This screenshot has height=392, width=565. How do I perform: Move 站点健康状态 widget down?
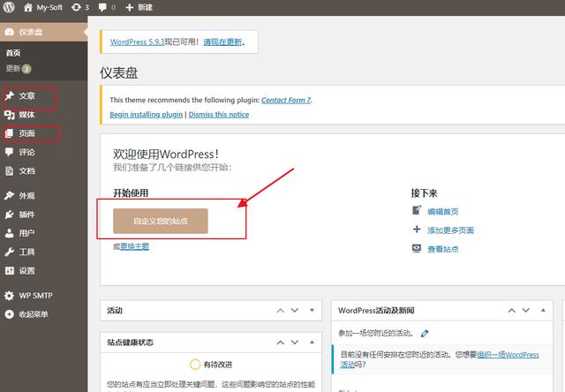point(295,343)
